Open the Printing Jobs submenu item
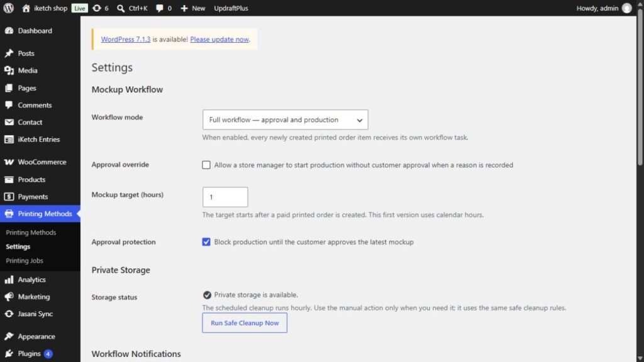Screen dimensions: 644x362 click(x=25, y=261)
